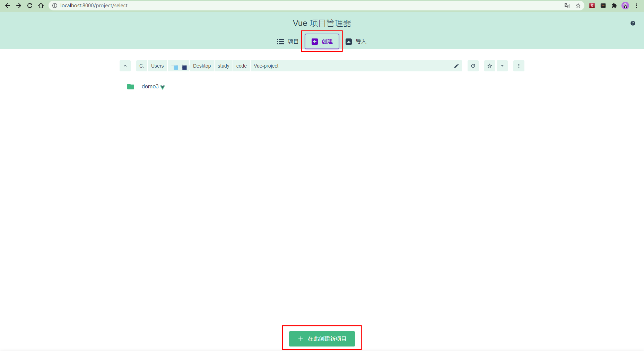Go to the code path segment
Image resolution: width=644 pixels, height=351 pixels.
tap(241, 66)
